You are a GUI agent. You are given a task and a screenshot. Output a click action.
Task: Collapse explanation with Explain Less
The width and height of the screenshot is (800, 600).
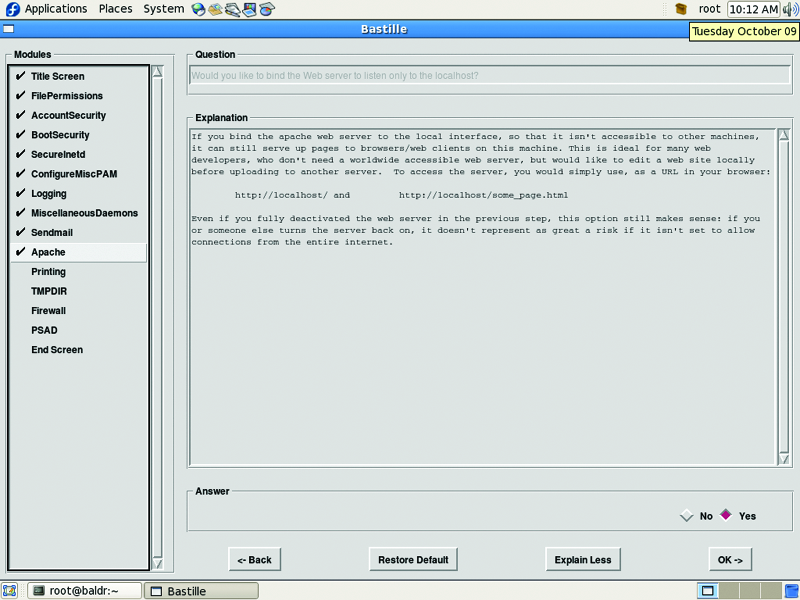(x=583, y=559)
